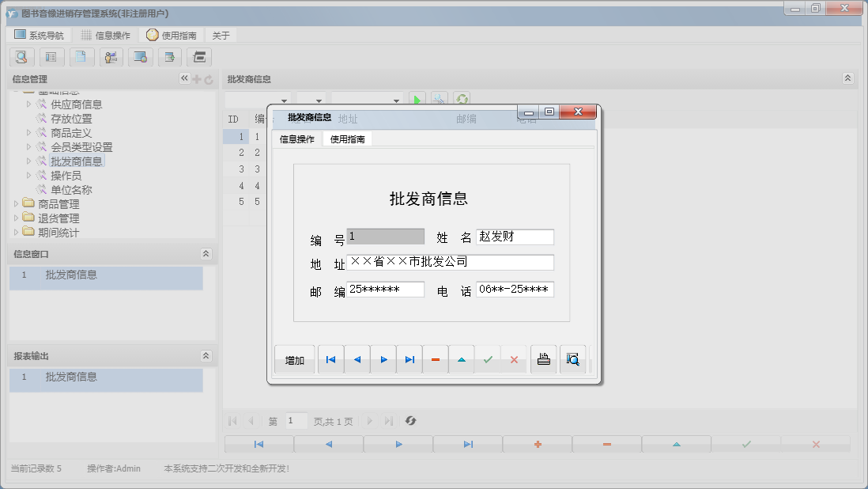868x489 pixels.
Task: Jump to last record in the dialog
Action: point(409,360)
